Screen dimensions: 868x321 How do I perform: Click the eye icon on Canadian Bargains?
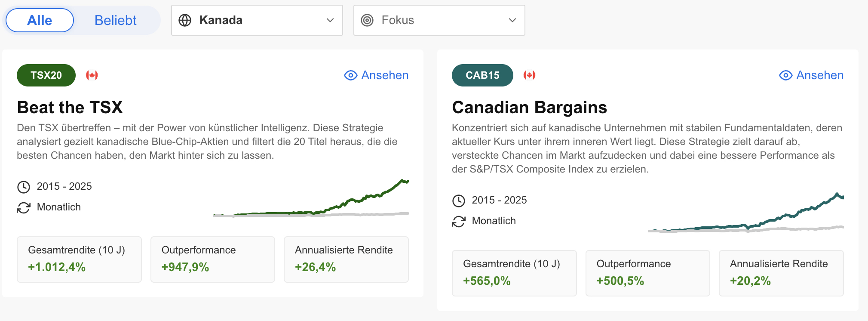786,75
